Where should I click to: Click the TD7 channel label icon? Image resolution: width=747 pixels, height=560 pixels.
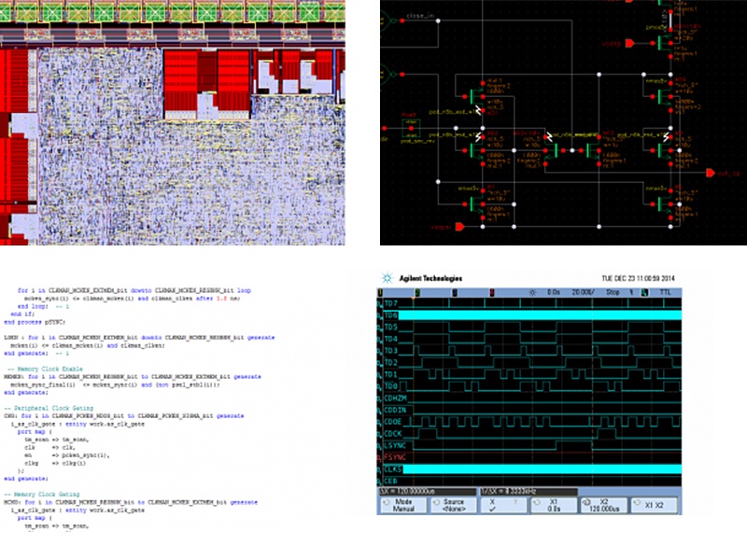click(391, 304)
